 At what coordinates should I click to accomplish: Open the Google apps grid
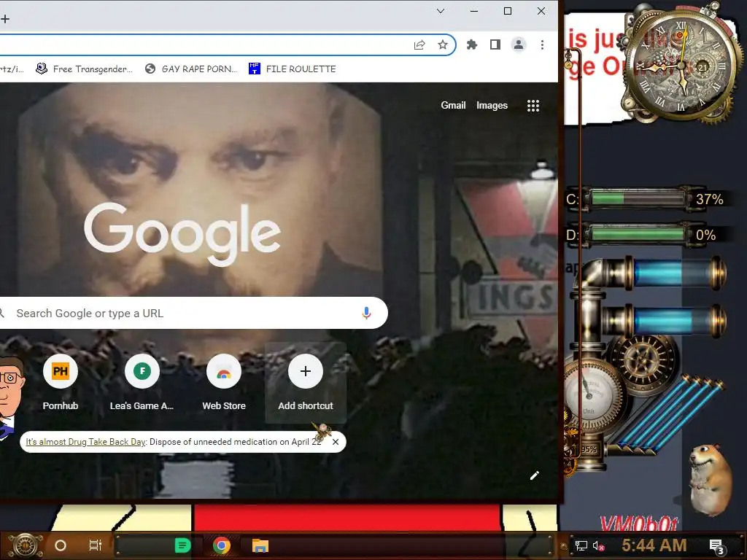pyautogui.click(x=533, y=106)
